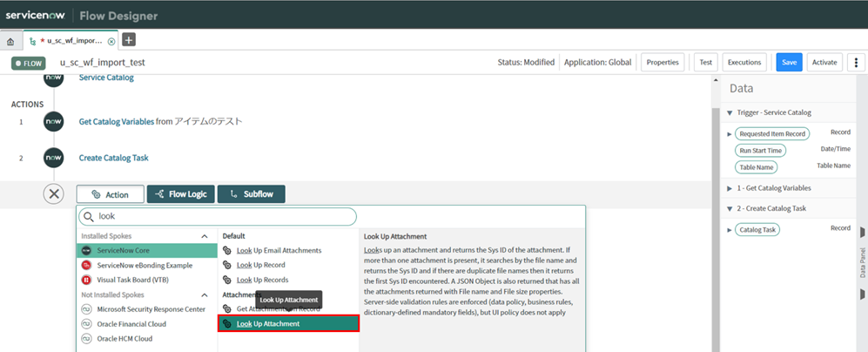
Task: Expand Requested Item Record data pill
Action: pyautogui.click(x=729, y=134)
